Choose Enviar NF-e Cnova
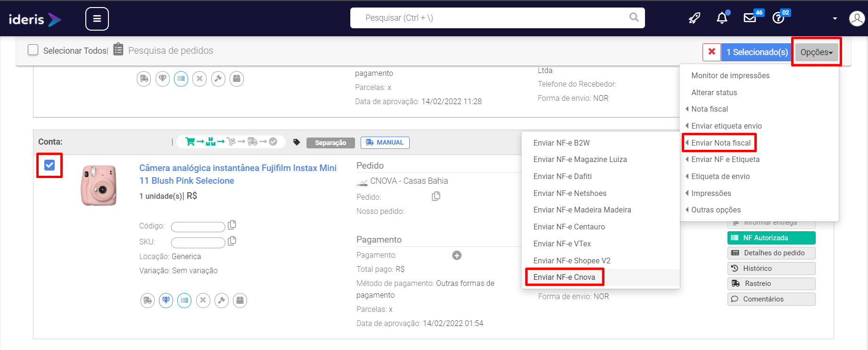 click(564, 277)
